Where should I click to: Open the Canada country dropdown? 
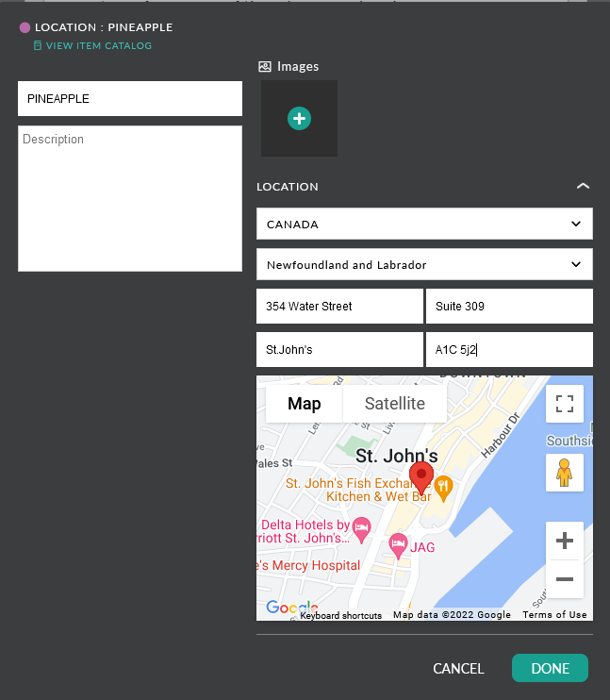tap(424, 224)
